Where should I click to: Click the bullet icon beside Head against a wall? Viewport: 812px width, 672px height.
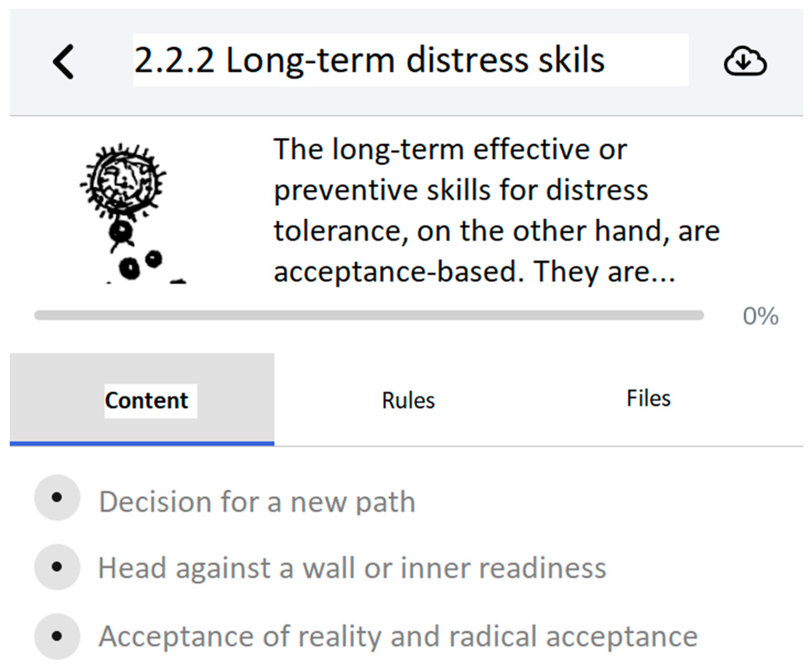click(x=57, y=567)
